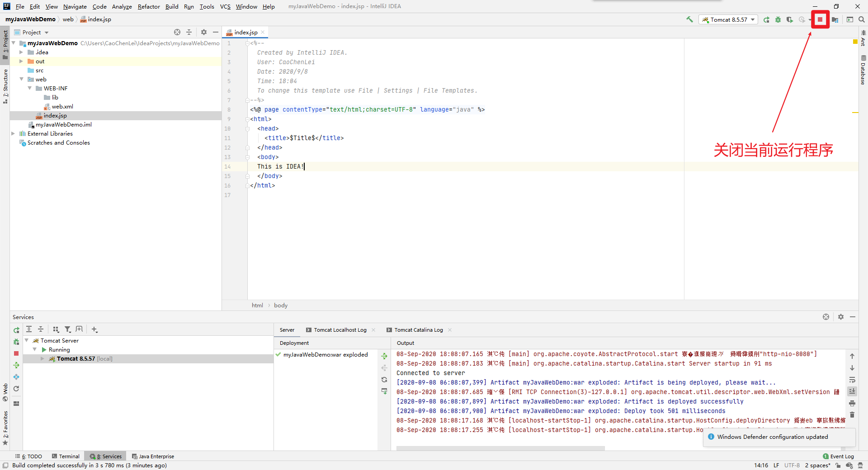The height and width of the screenshot is (470, 868).
Task: Expand the .idea folder
Action: click(x=21, y=52)
